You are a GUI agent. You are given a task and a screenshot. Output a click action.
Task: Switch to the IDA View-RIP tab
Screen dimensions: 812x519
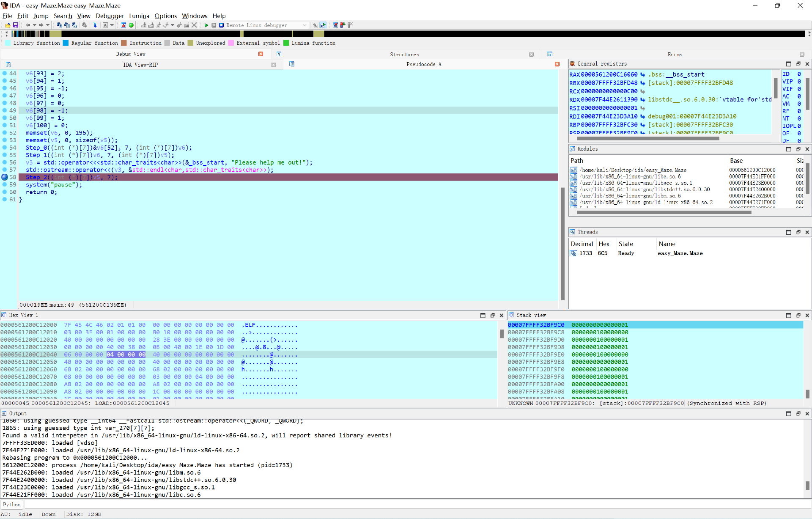click(x=140, y=65)
